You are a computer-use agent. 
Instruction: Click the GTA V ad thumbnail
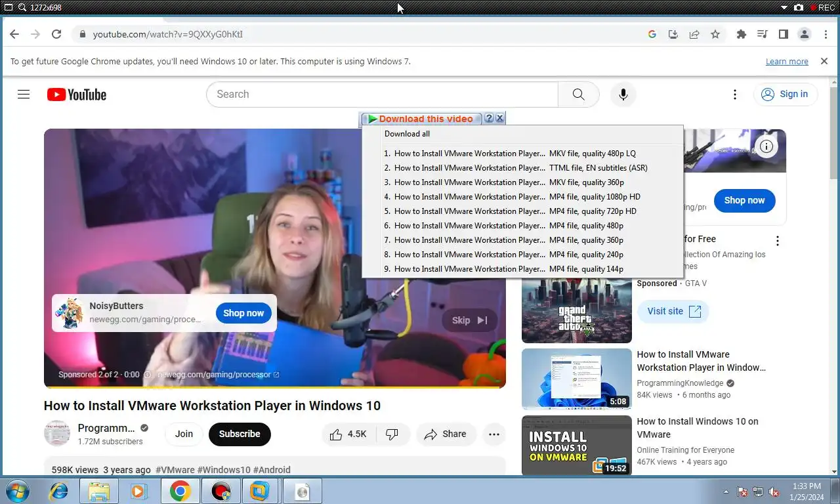pos(576,310)
